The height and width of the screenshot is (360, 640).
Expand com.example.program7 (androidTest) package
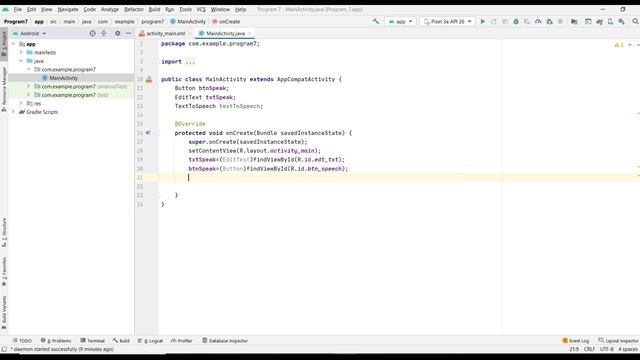click(x=29, y=86)
